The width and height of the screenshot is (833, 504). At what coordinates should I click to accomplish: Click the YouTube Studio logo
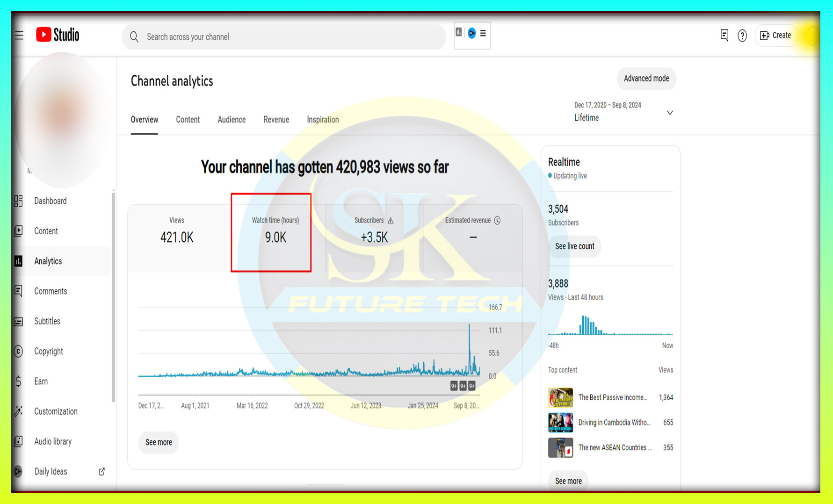pos(58,35)
